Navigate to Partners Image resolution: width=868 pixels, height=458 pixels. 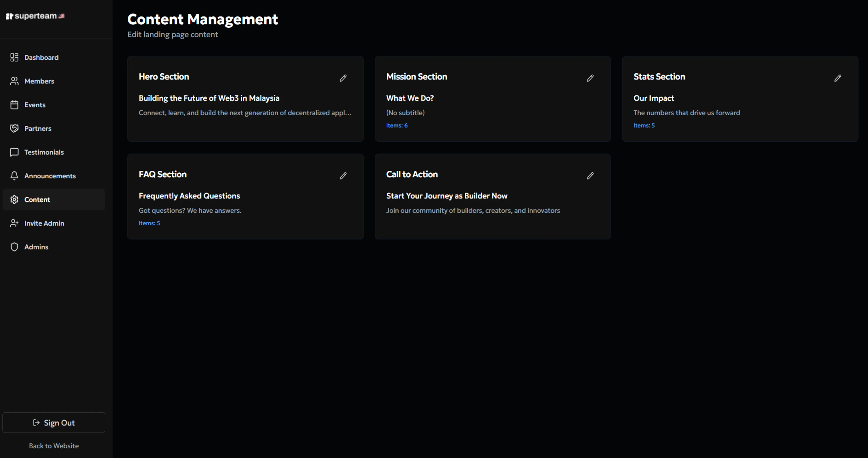[54, 128]
